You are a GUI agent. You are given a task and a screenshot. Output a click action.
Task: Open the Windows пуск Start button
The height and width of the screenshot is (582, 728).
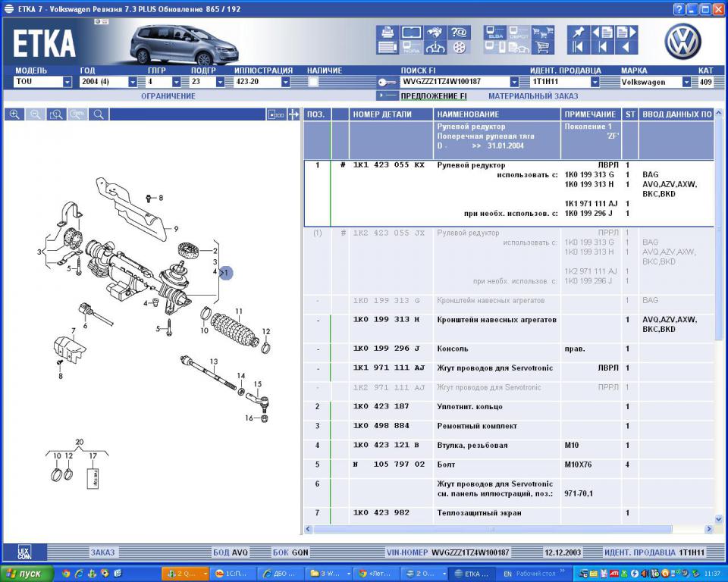tap(27, 574)
